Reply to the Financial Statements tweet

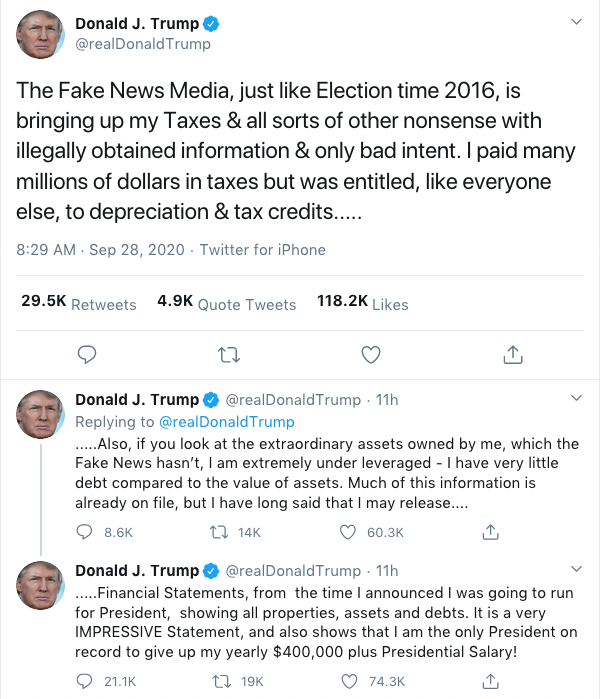point(87,681)
